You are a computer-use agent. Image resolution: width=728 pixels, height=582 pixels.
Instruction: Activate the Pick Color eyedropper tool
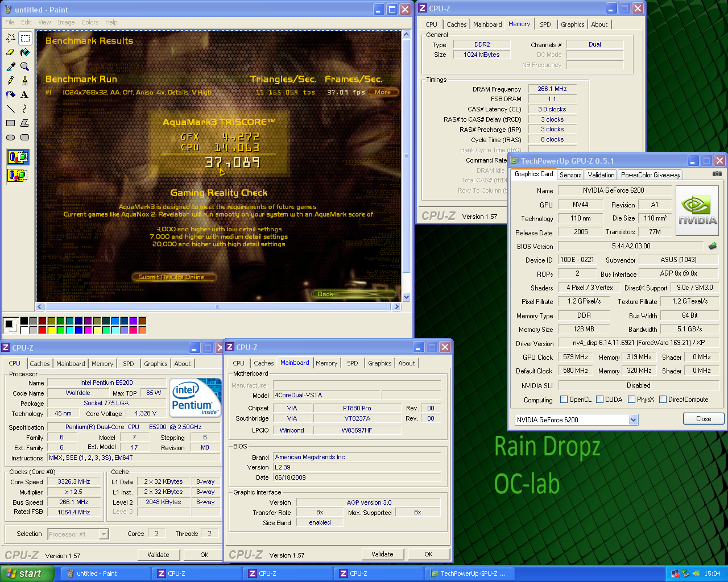tap(11, 66)
